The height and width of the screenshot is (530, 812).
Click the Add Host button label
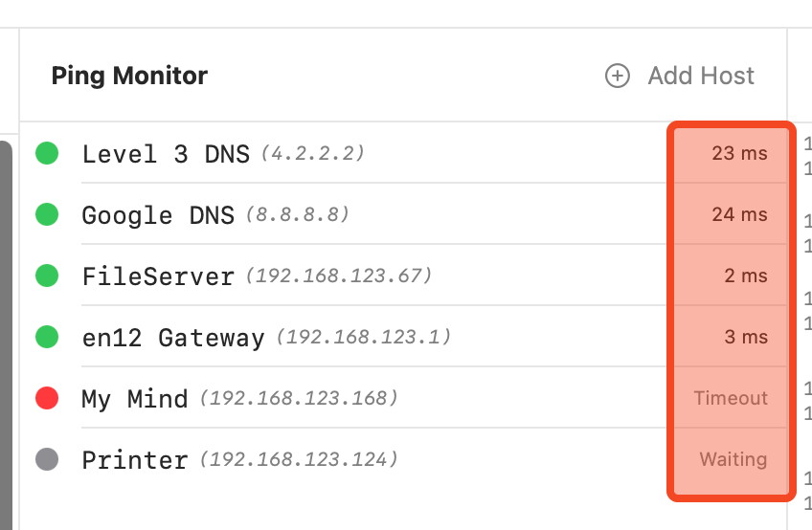701,76
